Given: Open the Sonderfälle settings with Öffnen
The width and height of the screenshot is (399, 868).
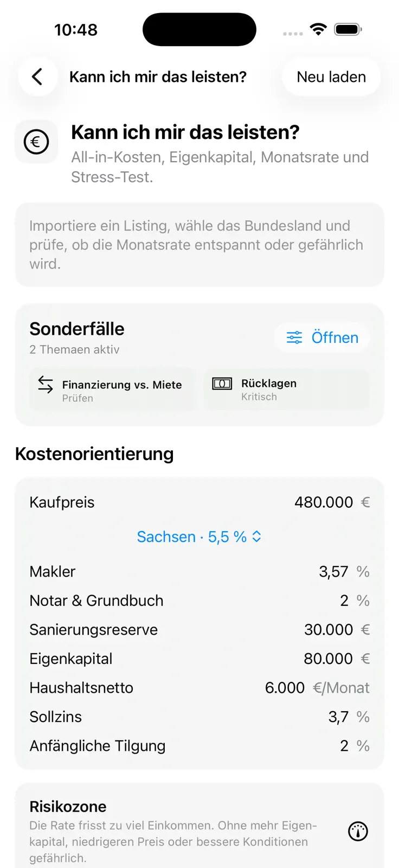Looking at the screenshot, I should click(x=322, y=337).
